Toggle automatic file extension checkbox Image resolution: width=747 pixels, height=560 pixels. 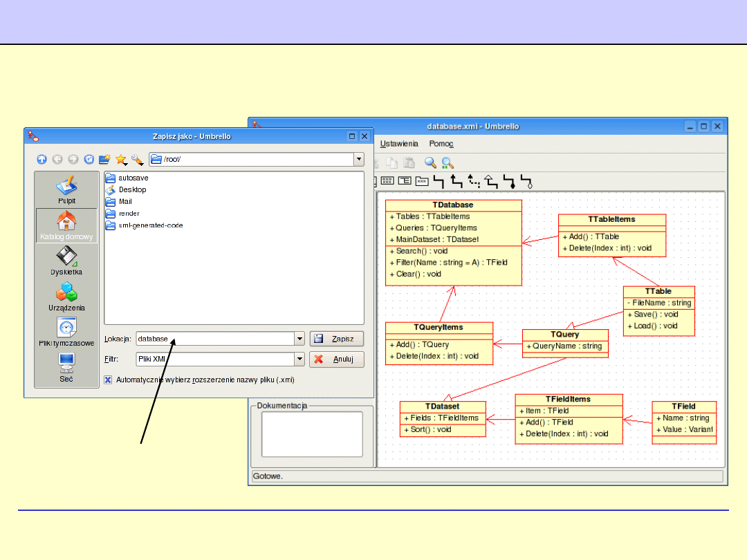coord(108,380)
